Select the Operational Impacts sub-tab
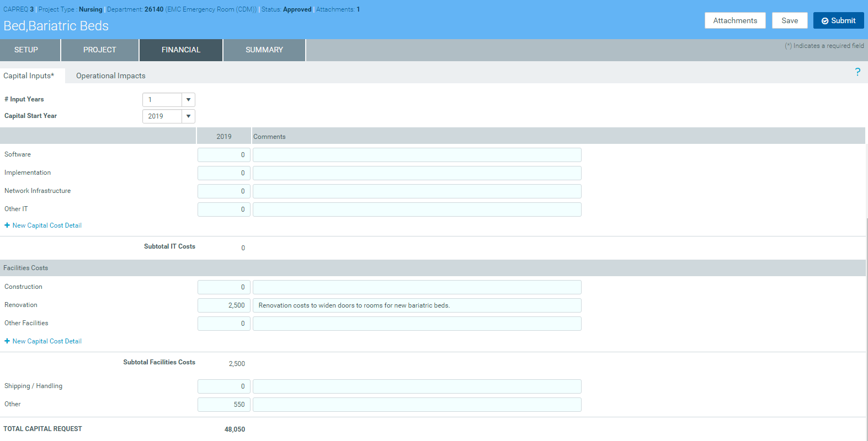868x441 pixels. point(111,76)
